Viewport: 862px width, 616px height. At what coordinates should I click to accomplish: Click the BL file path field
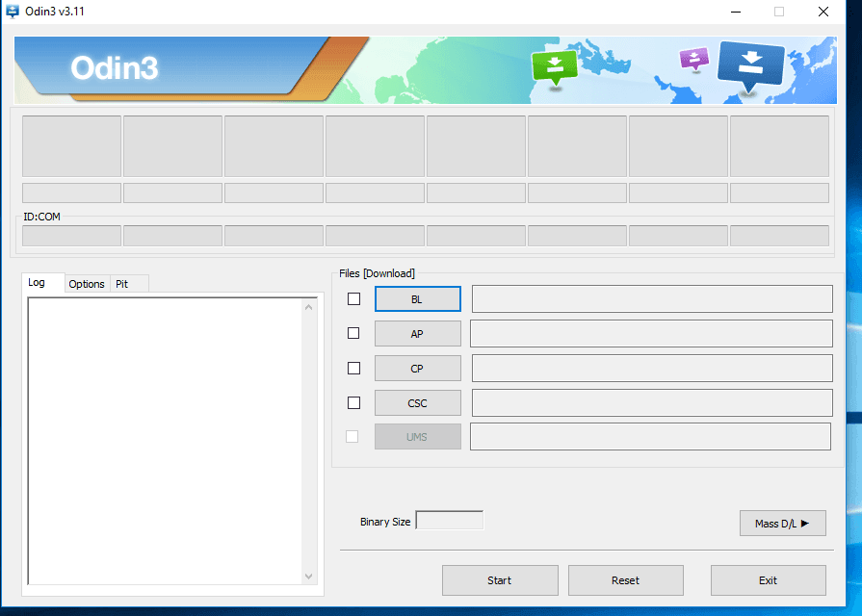tap(652, 298)
